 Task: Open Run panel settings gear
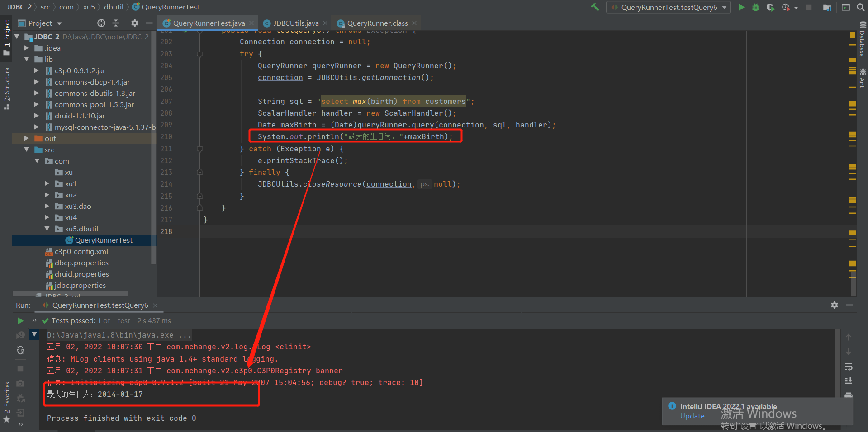pos(835,305)
